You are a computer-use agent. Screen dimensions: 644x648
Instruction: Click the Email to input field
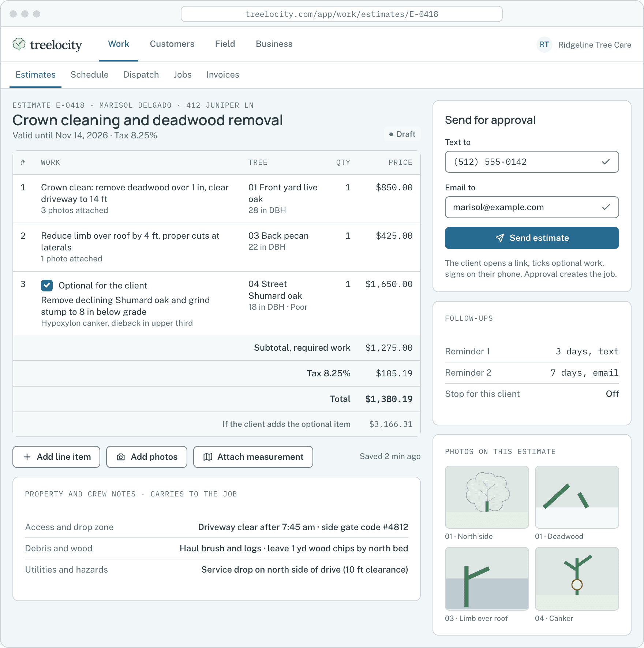(532, 207)
